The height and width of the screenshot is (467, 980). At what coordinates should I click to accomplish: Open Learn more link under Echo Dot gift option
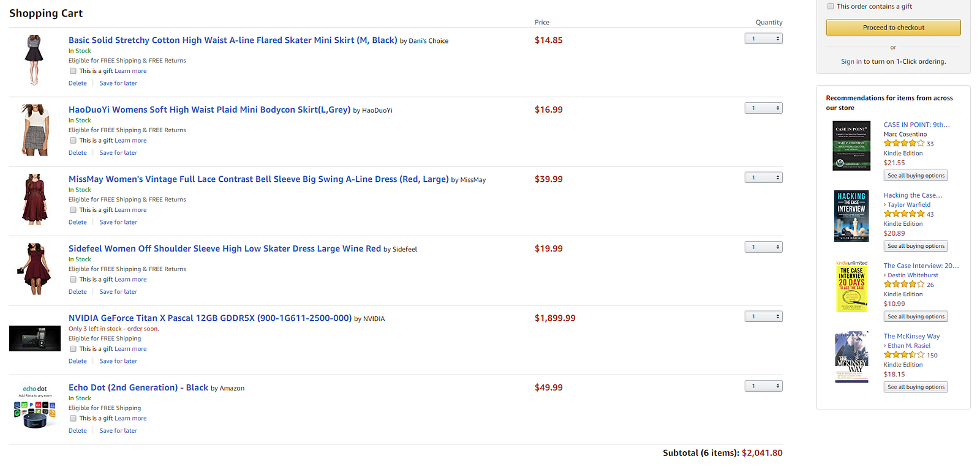[130, 419]
